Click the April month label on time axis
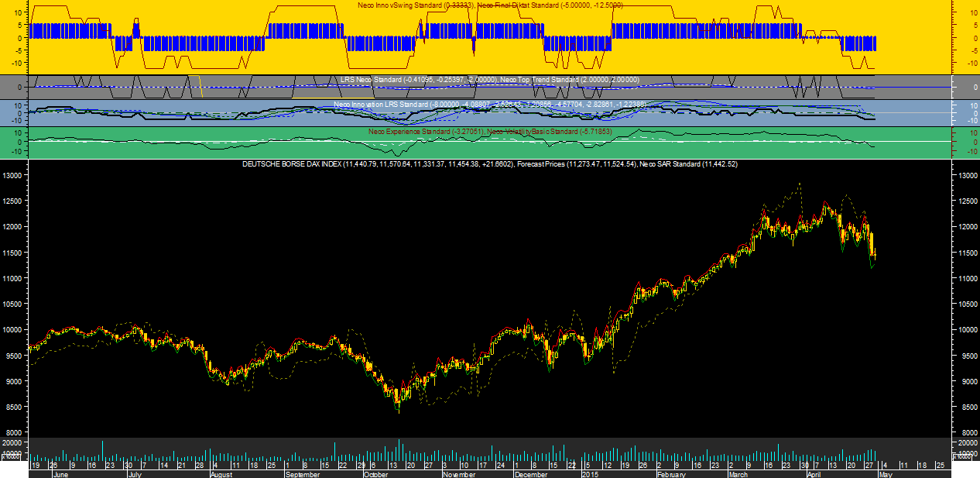980x478 pixels. 814,473
